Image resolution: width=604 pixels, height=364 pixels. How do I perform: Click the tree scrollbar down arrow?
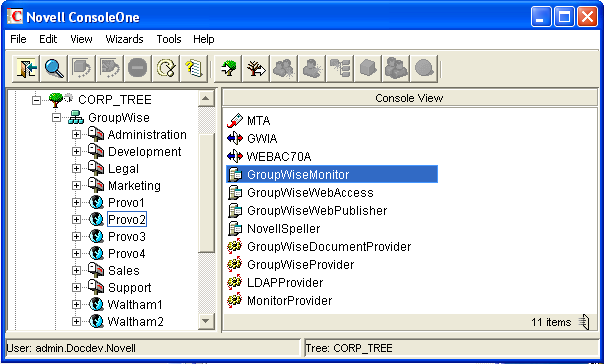coord(206,320)
